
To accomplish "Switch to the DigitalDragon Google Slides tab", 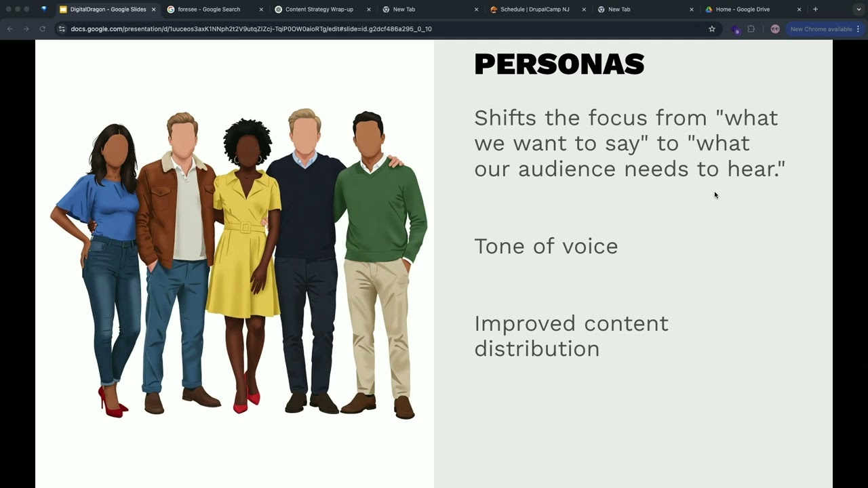I will click(107, 9).
